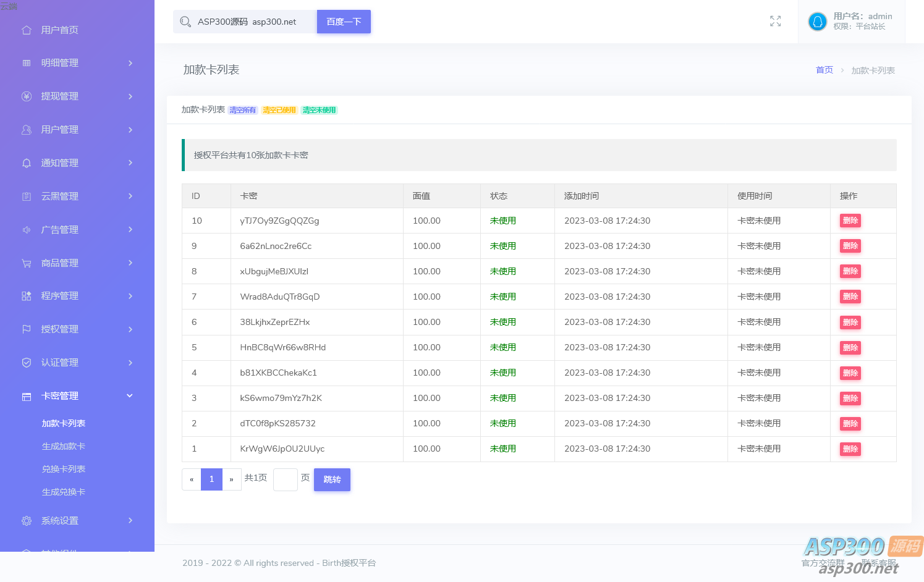Click the 首页 breadcrumb link
This screenshot has width=924, height=582.
(x=824, y=70)
